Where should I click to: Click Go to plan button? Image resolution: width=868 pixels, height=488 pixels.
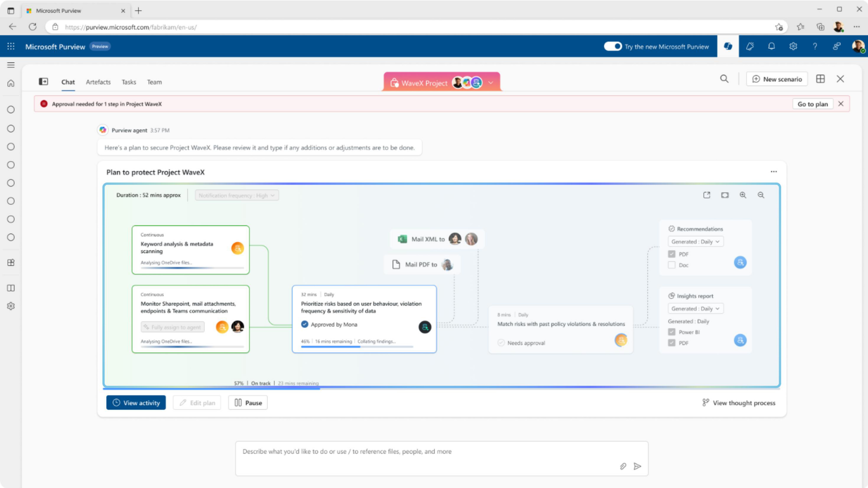[812, 104]
